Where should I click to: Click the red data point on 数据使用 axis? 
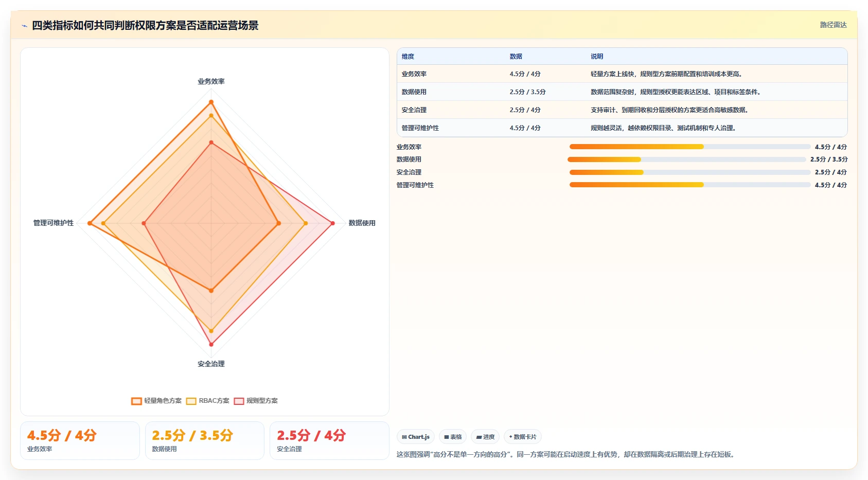coord(332,223)
